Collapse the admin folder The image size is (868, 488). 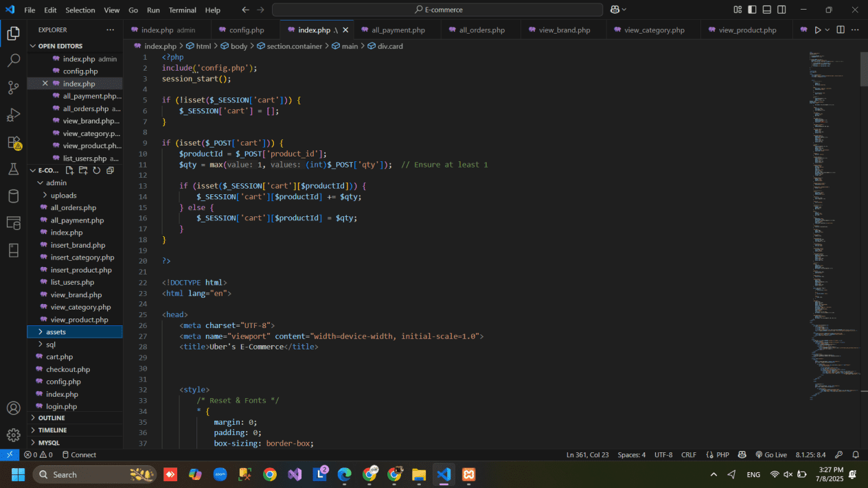click(x=75, y=183)
